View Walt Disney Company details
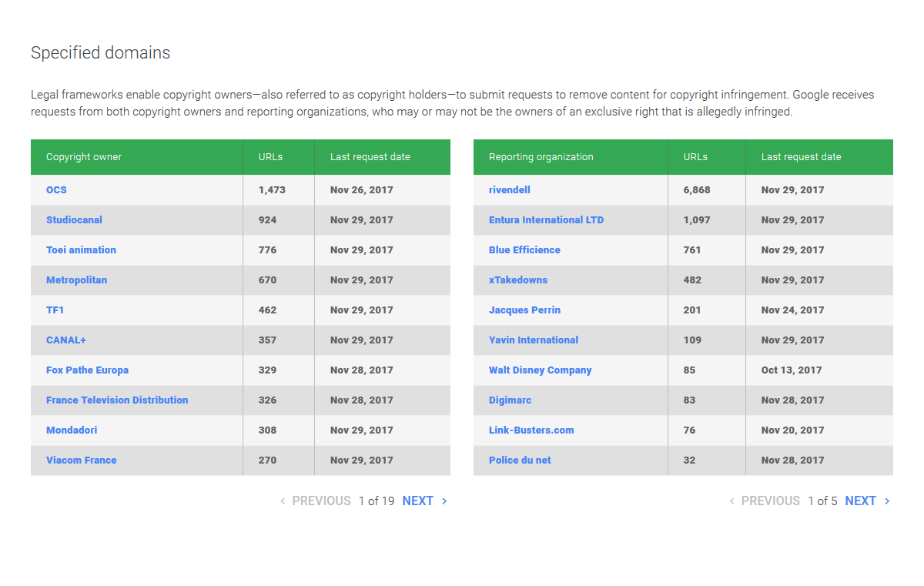 [x=540, y=370]
